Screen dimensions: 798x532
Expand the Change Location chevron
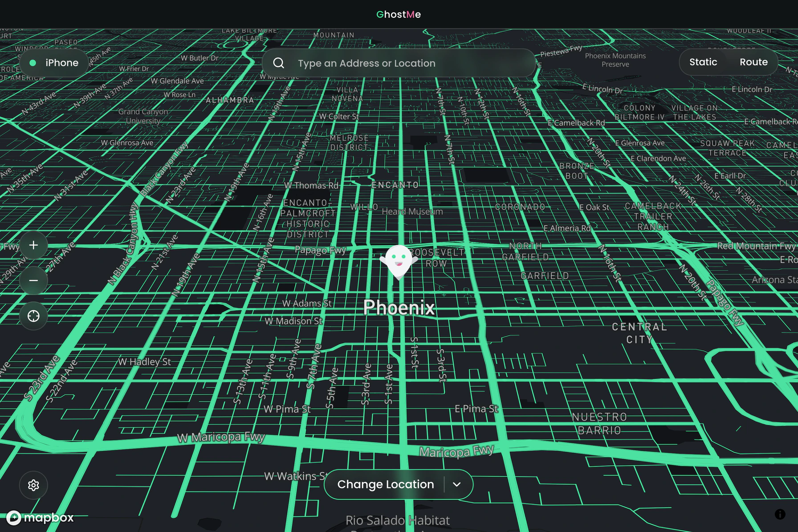pyautogui.click(x=457, y=484)
